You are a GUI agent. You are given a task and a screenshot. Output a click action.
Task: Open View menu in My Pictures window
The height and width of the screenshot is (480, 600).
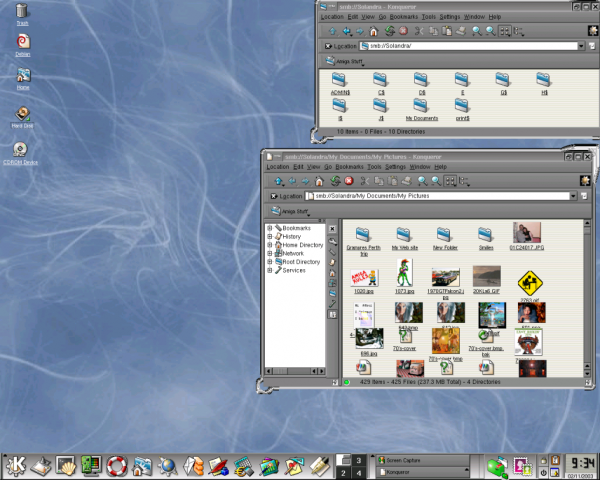[x=313, y=167]
